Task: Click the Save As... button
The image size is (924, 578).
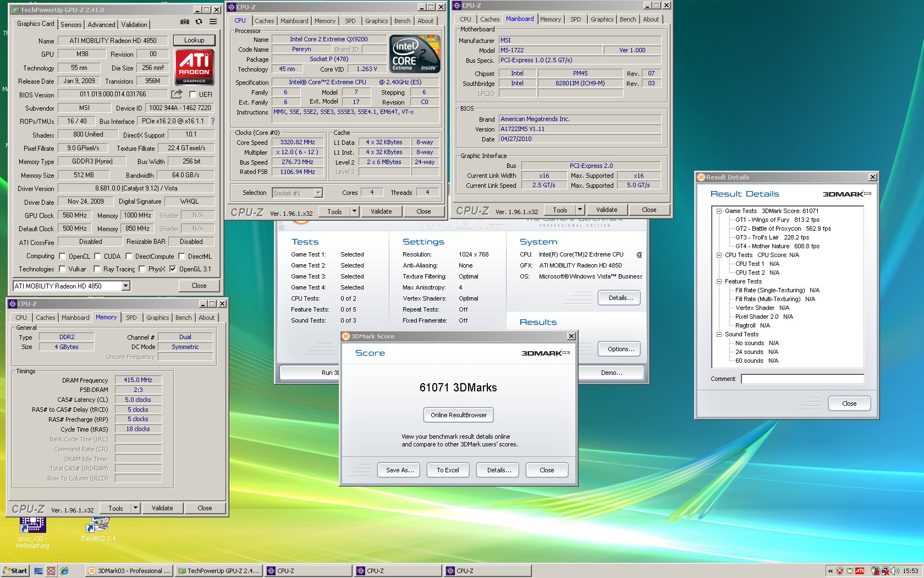Action: 400,470
